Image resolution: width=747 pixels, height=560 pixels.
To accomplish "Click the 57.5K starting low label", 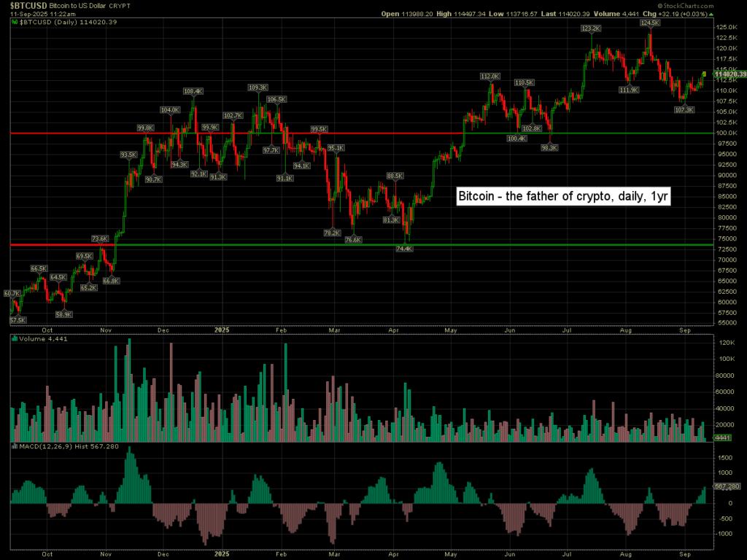I will point(18,320).
